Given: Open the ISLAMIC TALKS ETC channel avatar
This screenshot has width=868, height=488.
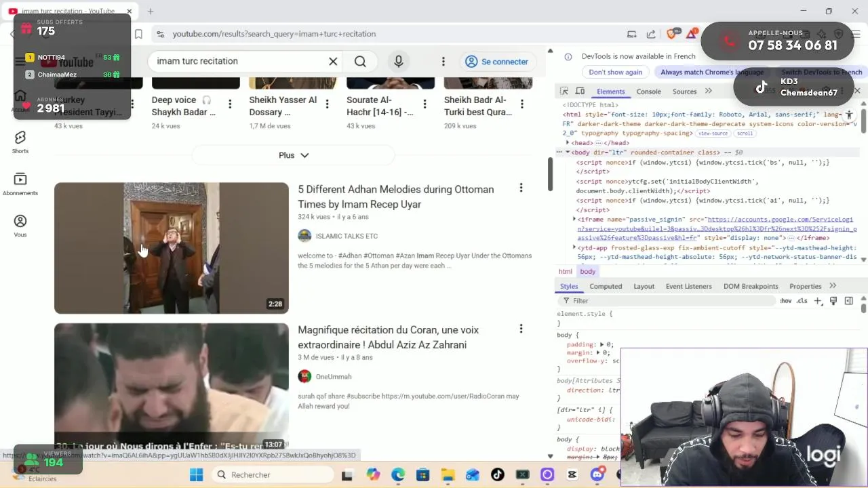Looking at the screenshot, I should [x=304, y=236].
